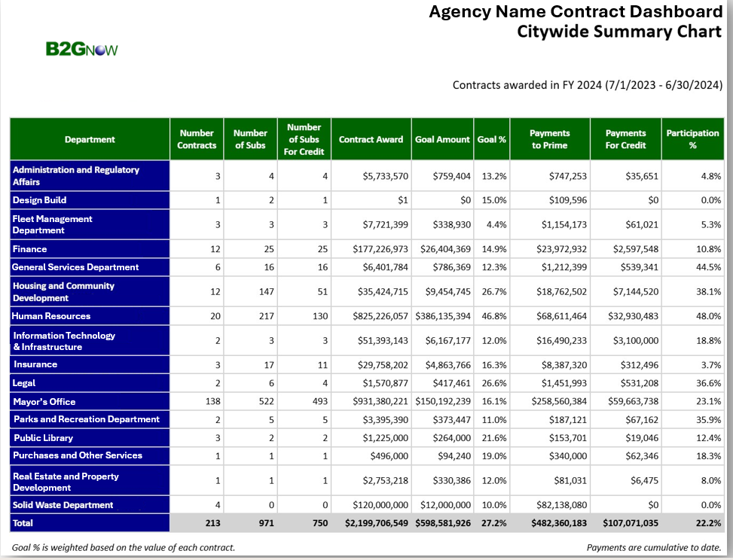The height and width of the screenshot is (560, 733).
Task: Click the Design Build department label
Action: [39, 200]
